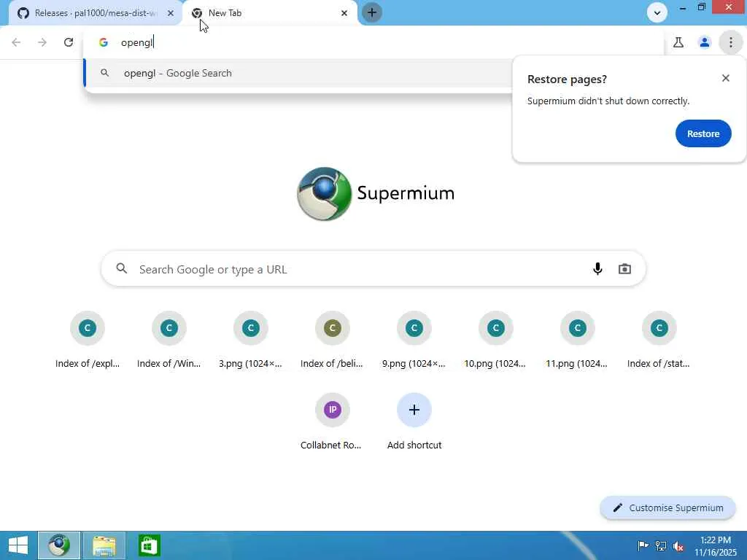
Task: Reload the current page
Action: click(x=69, y=42)
